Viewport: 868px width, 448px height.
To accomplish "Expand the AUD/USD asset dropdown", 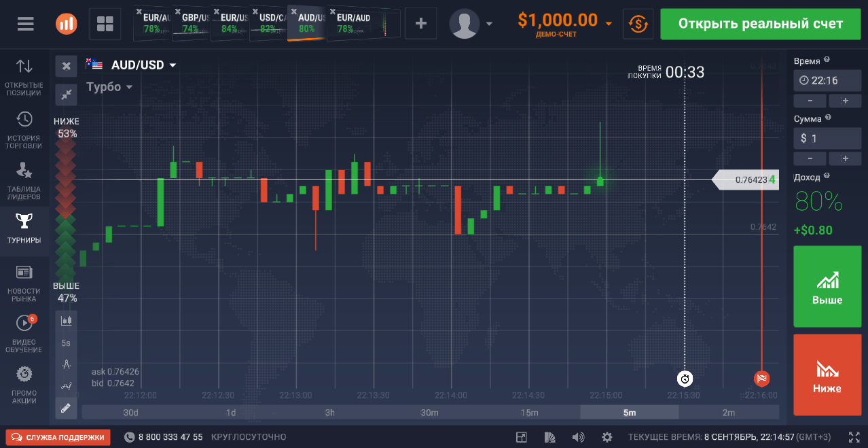I will pyautogui.click(x=173, y=65).
